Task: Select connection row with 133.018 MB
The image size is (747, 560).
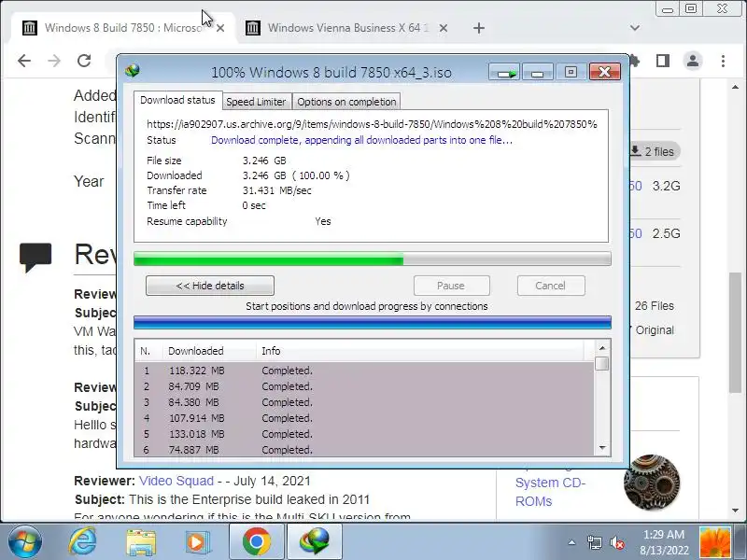Action: coord(364,434)
